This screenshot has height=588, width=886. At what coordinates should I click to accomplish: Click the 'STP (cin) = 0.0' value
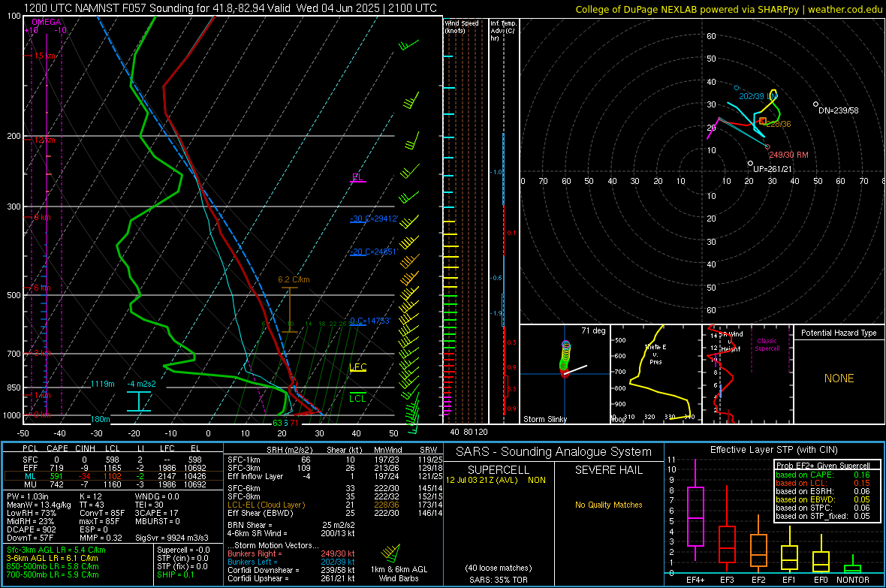(x=182, y=558)
